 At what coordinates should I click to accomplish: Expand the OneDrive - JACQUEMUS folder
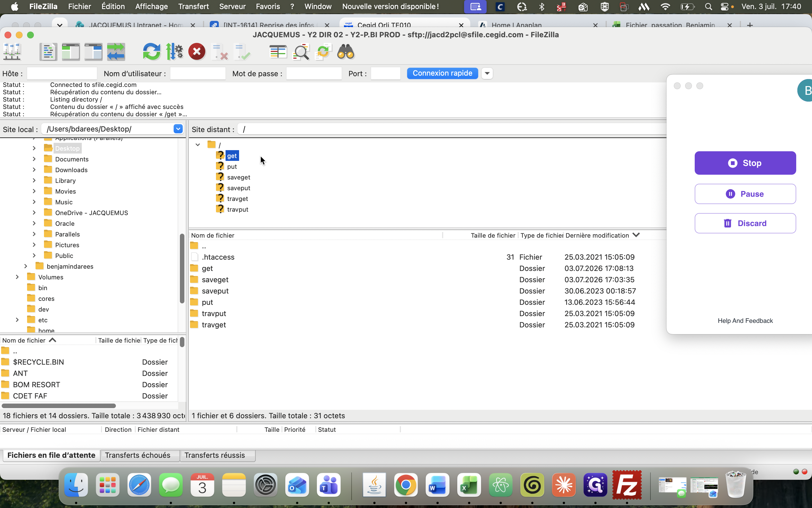(34, 212)
